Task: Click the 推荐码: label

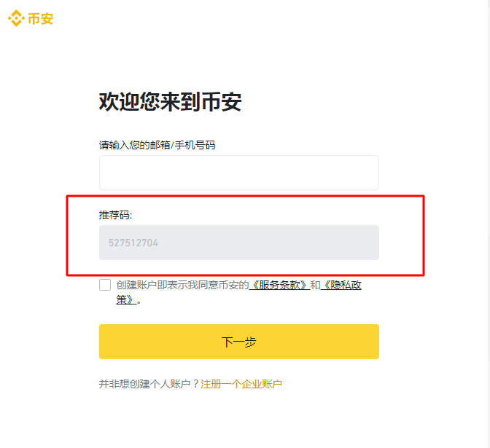Action: [115, 215]
